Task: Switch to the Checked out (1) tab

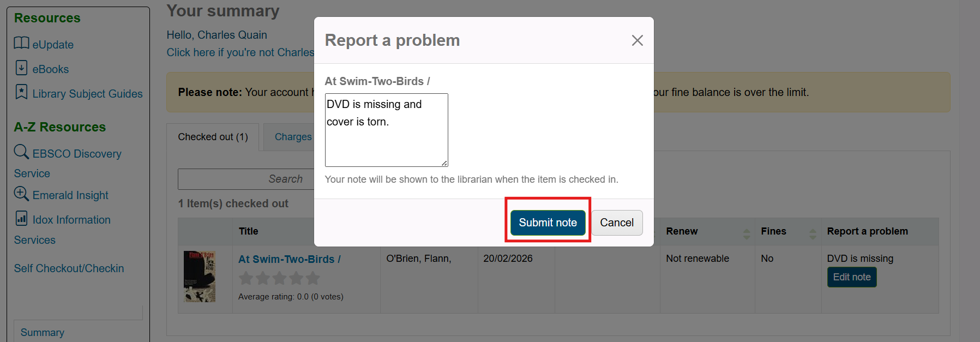Action: pos(213,137)
